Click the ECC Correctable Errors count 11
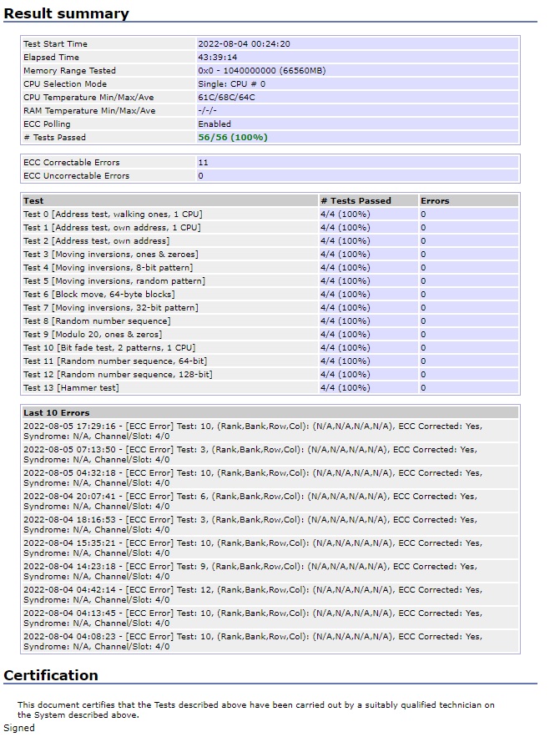Screen dimensions: 560x737 point(203,163)
